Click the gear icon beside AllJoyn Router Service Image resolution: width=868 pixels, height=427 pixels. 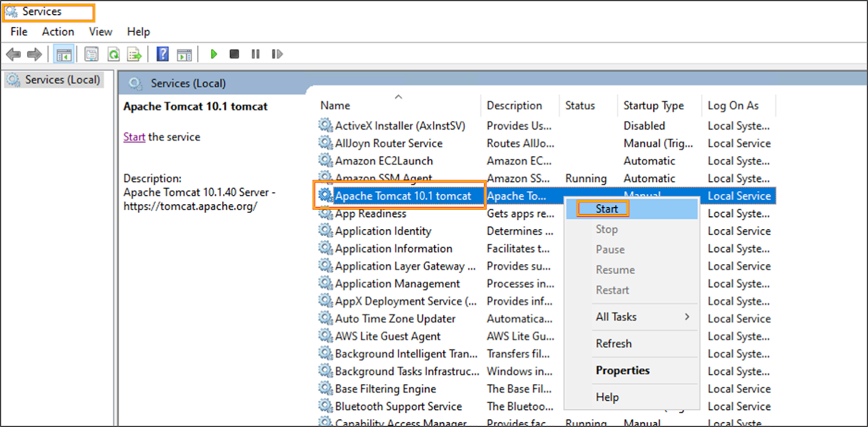(325, 143)
